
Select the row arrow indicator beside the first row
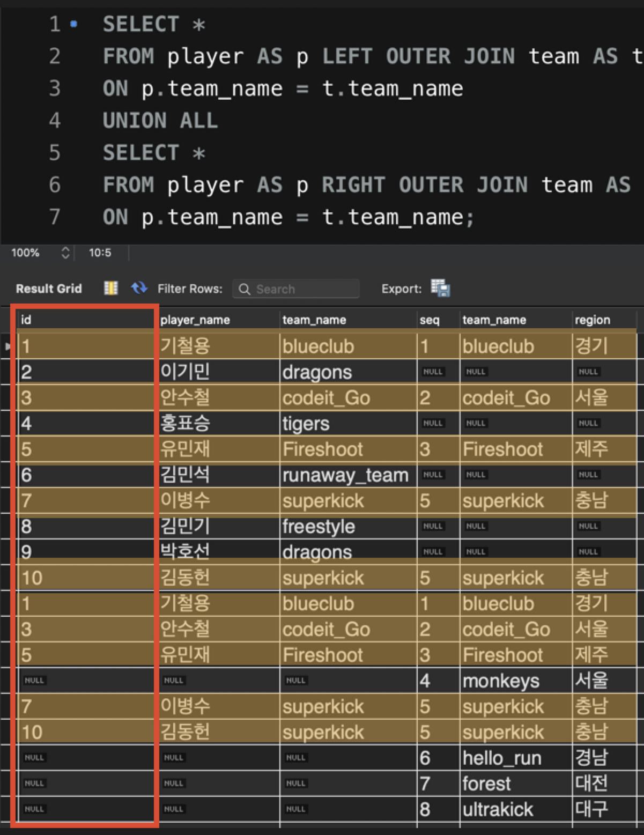click(8, 346)
